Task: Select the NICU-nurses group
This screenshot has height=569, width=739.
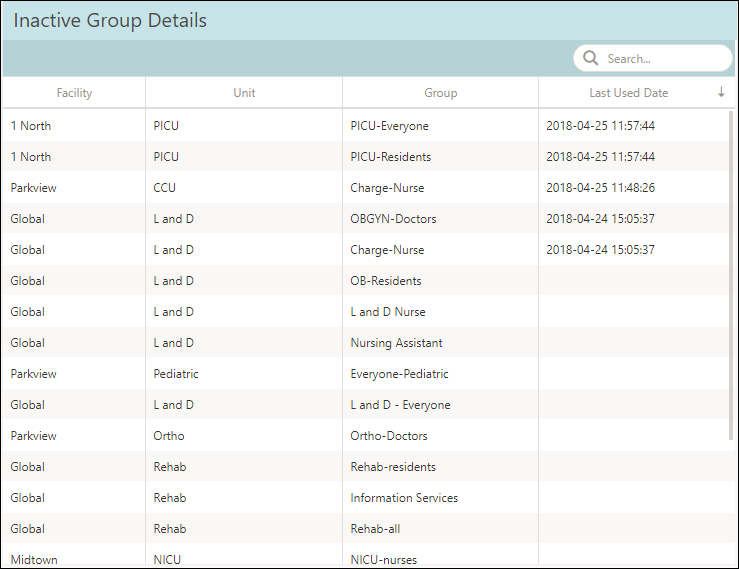Action: 384,560
